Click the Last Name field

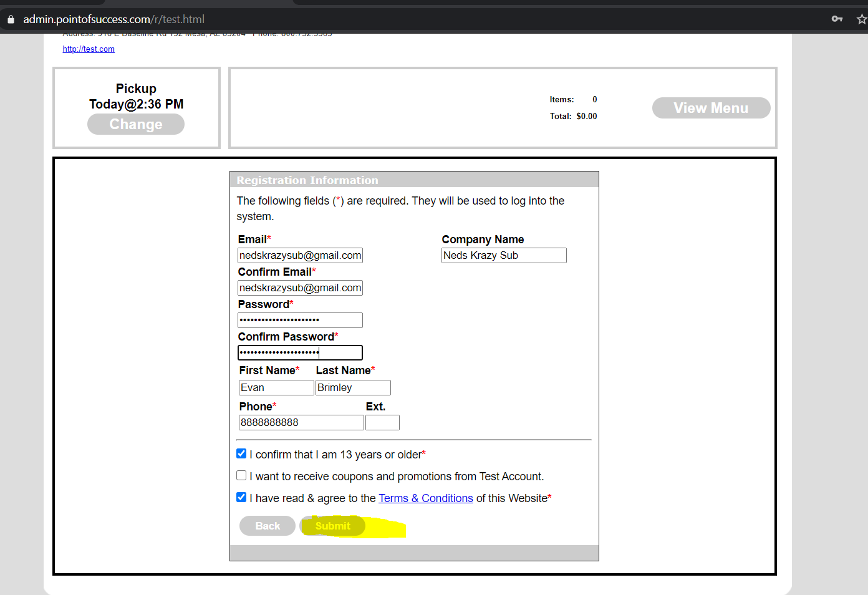pos(353,388)
